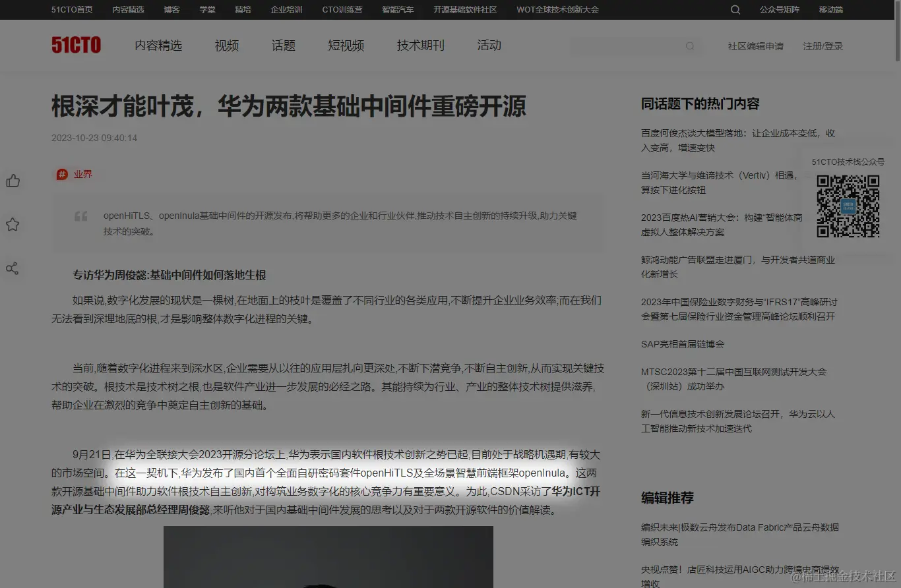The image size is (901, 588).
Task: Select 视频 tab in main navigation
Action: (227, 45)
